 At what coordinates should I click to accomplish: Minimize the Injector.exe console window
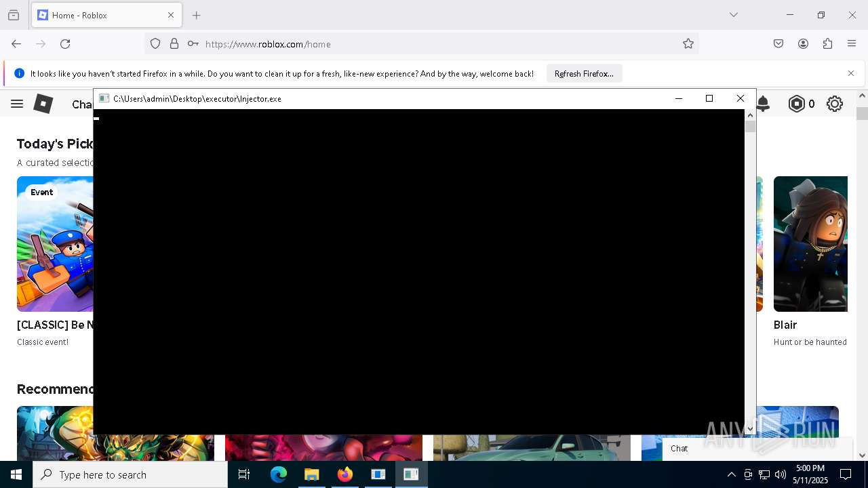[678, 98]
